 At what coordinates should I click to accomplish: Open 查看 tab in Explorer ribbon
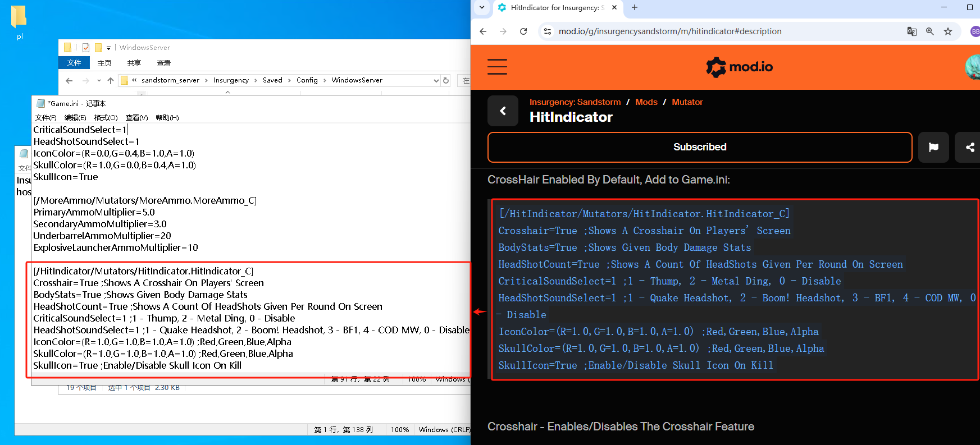[x=164, y=63]
